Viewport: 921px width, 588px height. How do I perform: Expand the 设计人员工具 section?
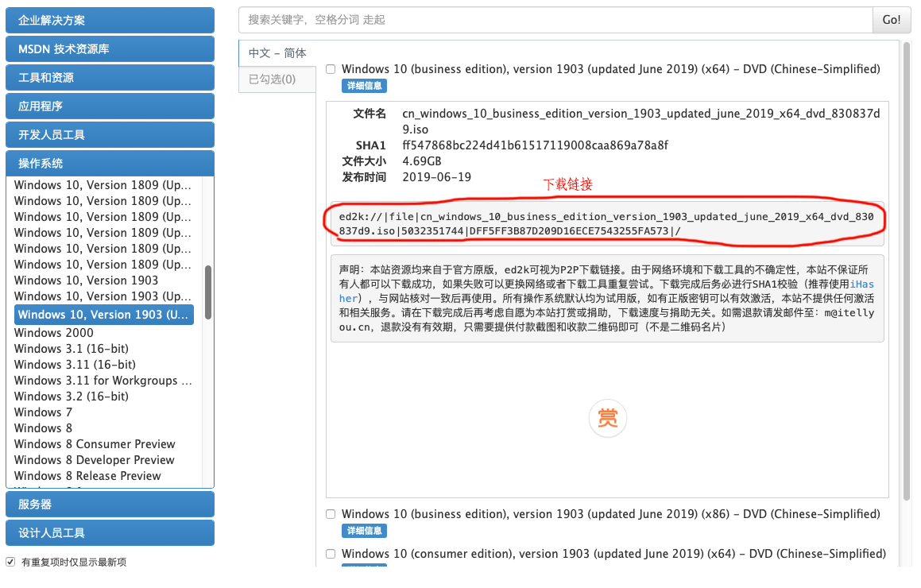pyautogui.click(x=110, y=533)
